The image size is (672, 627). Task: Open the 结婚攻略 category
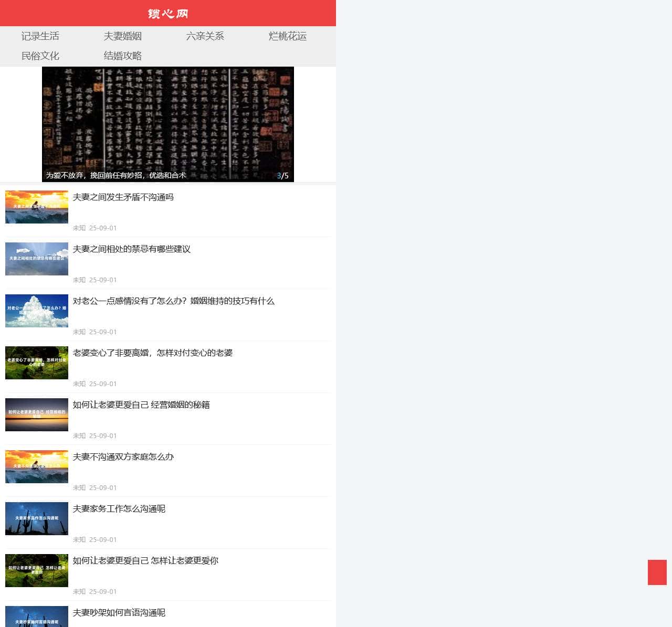click(123, 56)
